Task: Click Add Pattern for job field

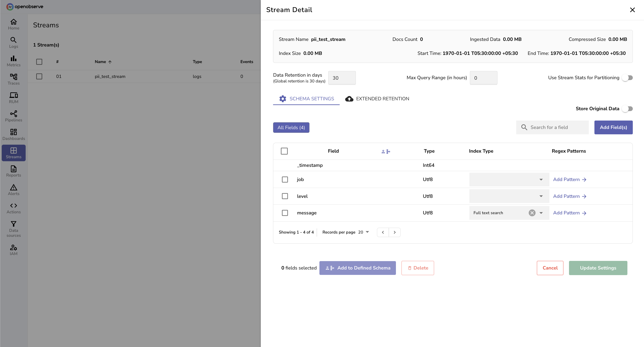Action: coord(570,180)
